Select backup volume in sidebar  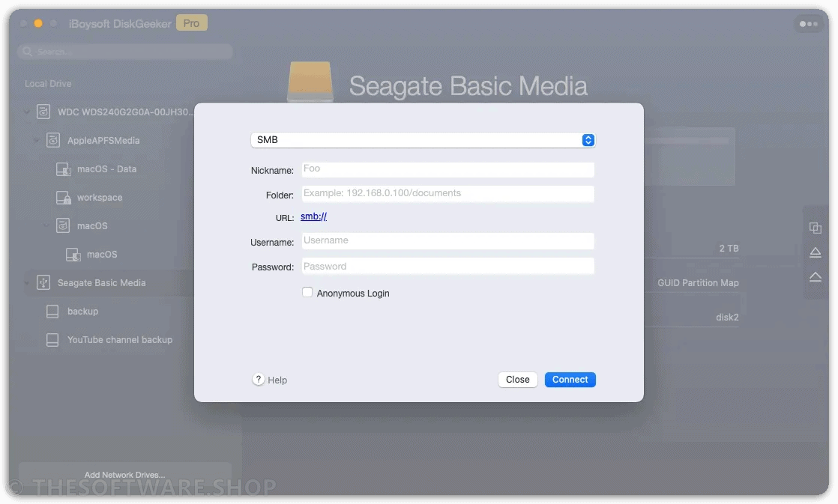(83, 312)
